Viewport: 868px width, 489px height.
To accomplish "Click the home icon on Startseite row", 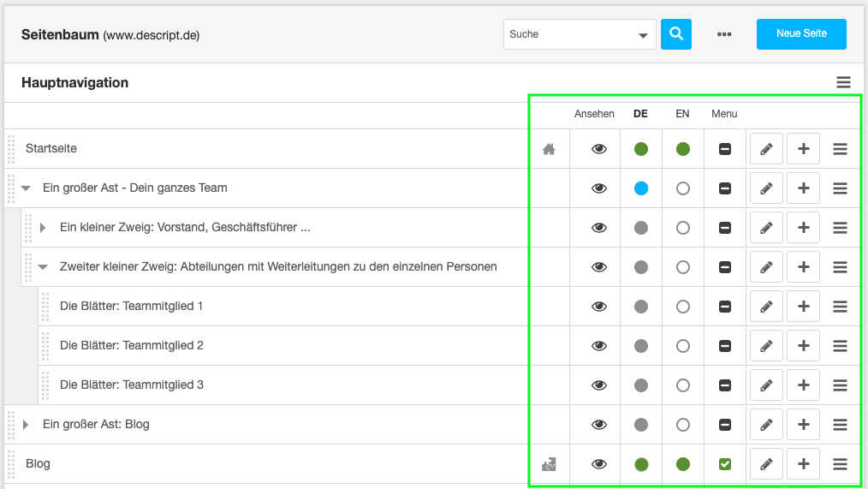I will click(x=549, y=149).
